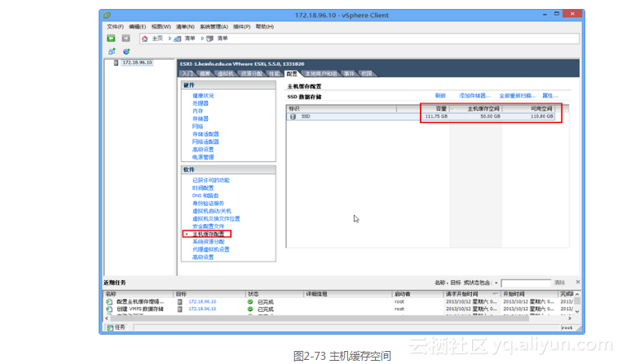Open the 清单(N) menu
The height and width of the screenshot is (364, 622).
click(x=185, y=27)
